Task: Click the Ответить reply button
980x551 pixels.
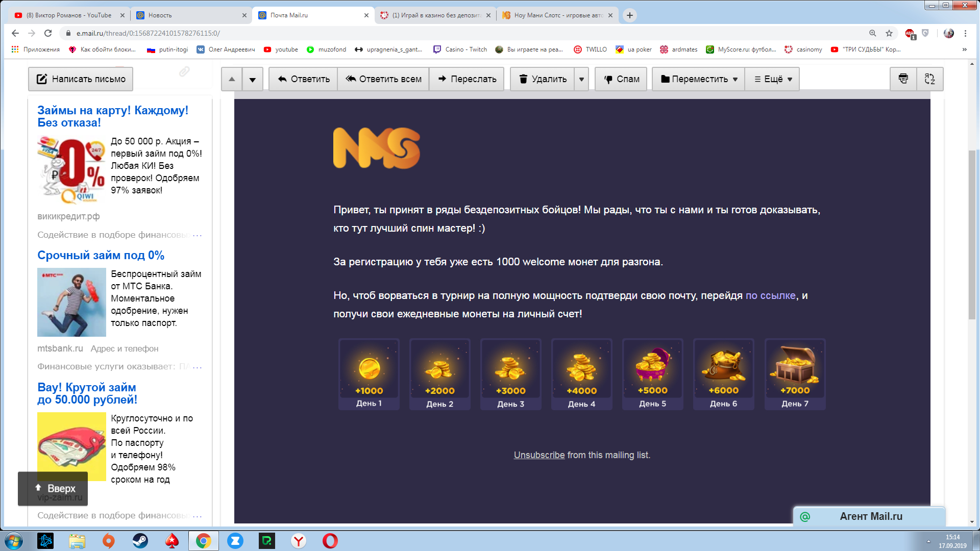Action: tap(304, 79)
